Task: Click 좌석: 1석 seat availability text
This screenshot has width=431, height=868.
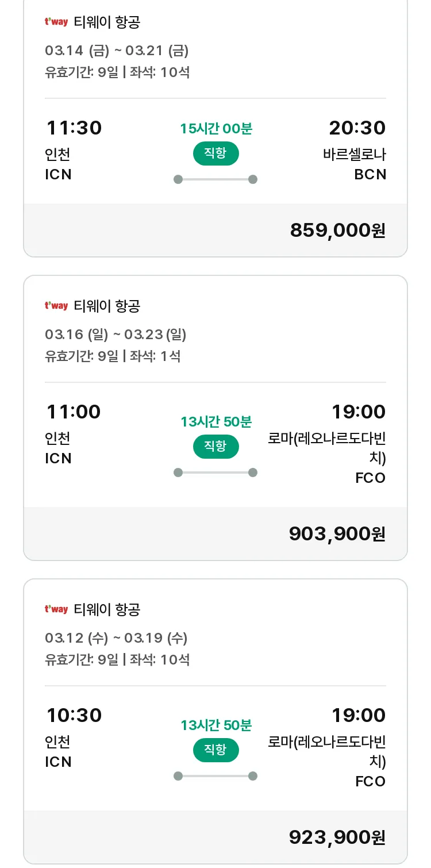Action: click(155, 356)
